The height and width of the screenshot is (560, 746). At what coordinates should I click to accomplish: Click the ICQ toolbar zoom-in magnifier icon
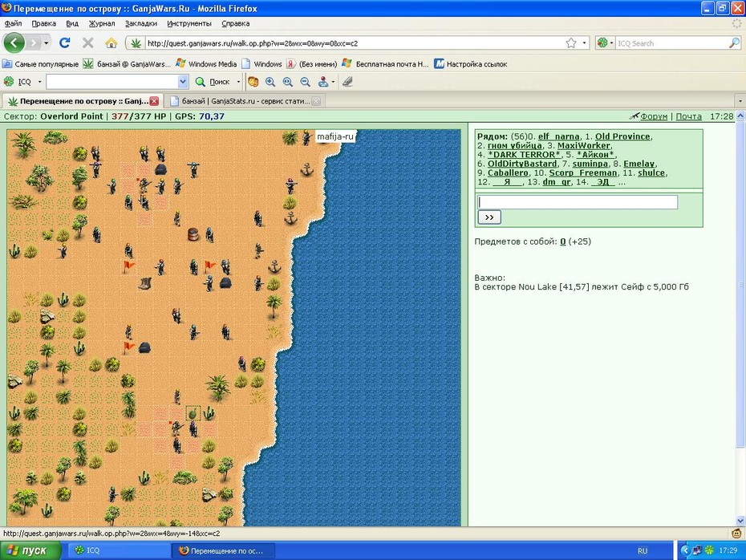270,82
